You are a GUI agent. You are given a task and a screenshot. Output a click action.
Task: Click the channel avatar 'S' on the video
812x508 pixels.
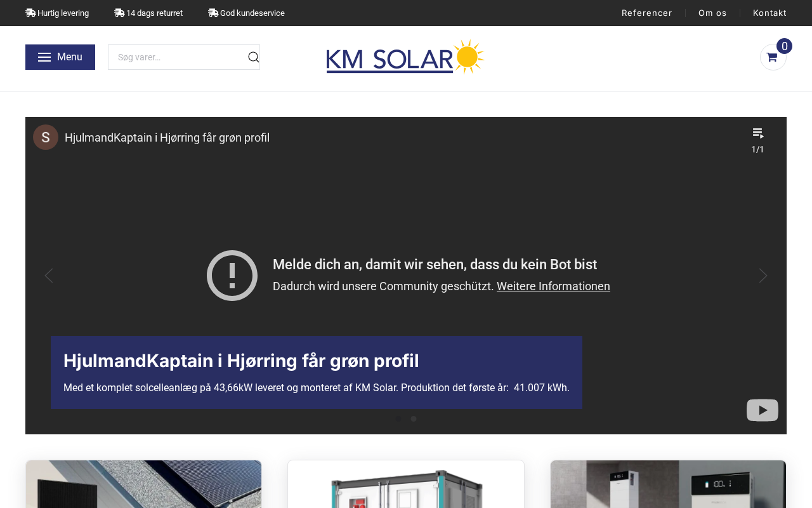click(46, 137)
